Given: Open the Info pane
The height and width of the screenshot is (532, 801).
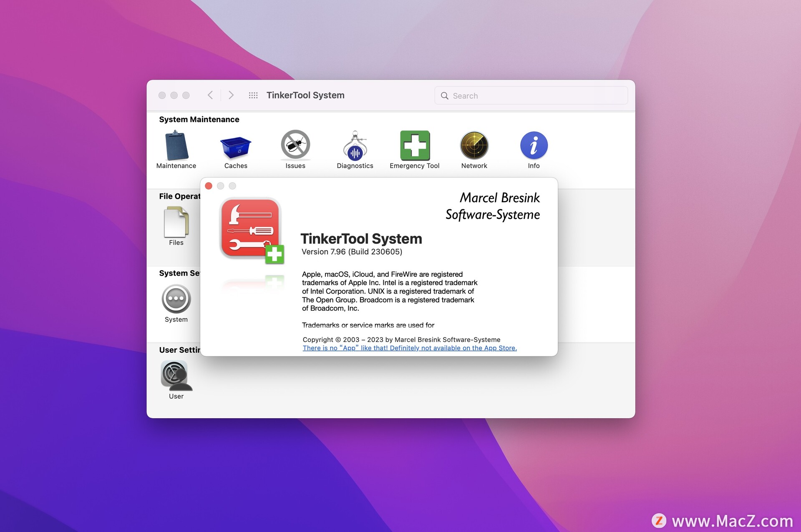Looking at the screenshot, I should (x=534, y=150).
